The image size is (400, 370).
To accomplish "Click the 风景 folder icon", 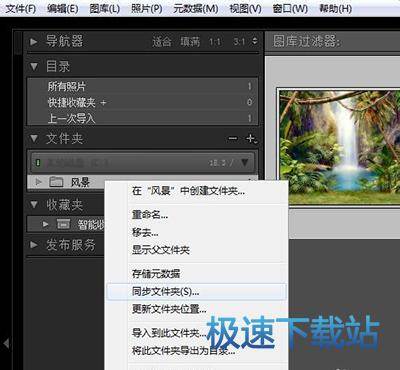I will [x=56, y=182].
